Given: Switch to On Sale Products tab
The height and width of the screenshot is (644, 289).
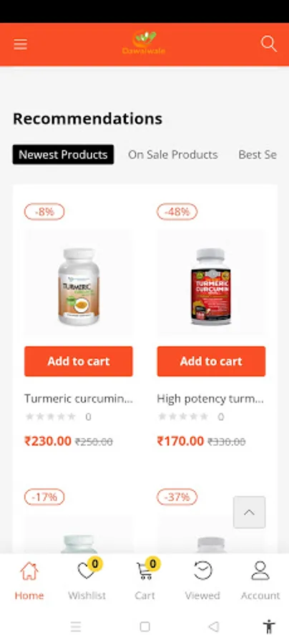Looking at the screenshot, I should tap(173, 155).
